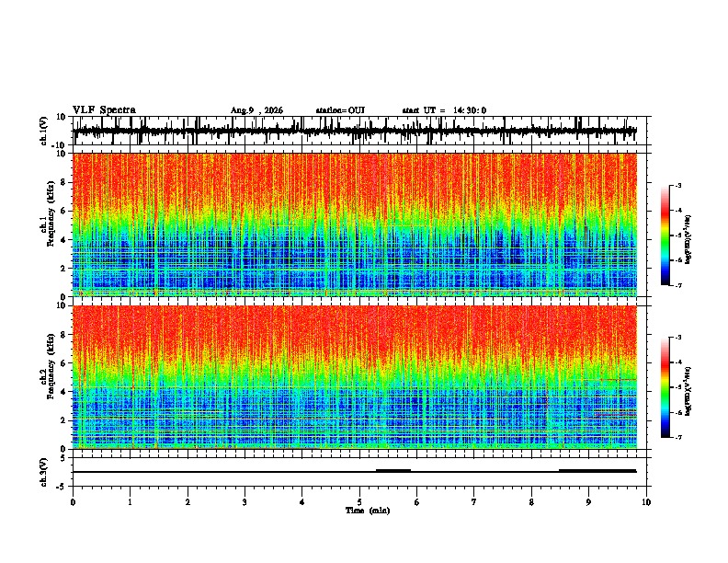728x563 pixels.
Task: Click the ch.3 raised pulse between minutes 5 and 6
Action: (x=393, y=471)
